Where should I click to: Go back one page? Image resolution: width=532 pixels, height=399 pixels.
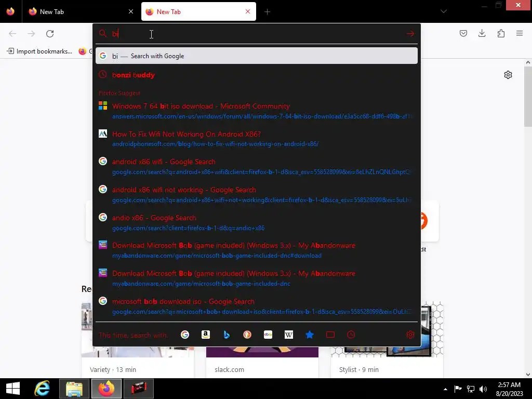click(12, 34)
